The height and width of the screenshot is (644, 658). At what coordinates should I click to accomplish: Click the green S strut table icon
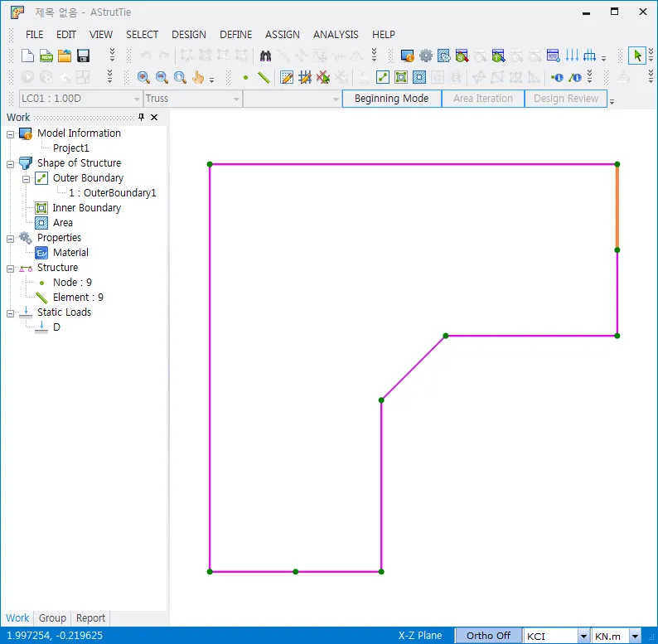click(x=462, y=56)
